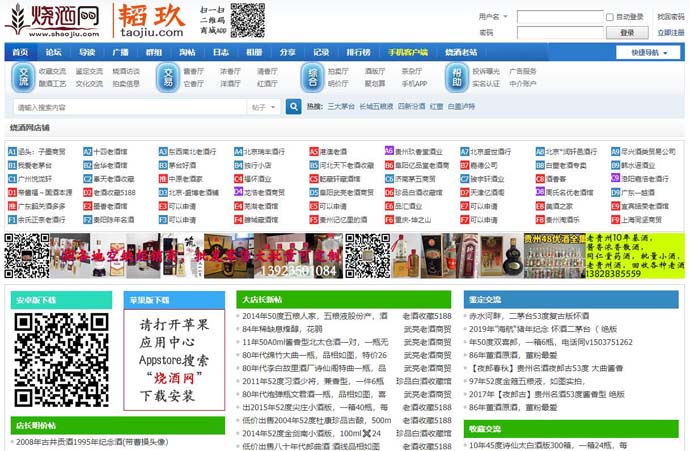Click the QR code in the banner's middle

click(x=367, y=256)
